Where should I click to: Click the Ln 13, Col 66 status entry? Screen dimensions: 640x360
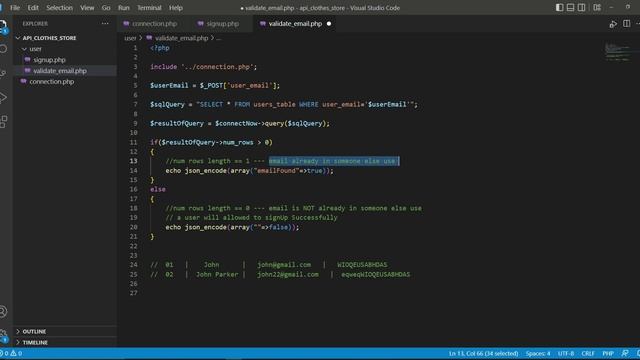point(483,353)
